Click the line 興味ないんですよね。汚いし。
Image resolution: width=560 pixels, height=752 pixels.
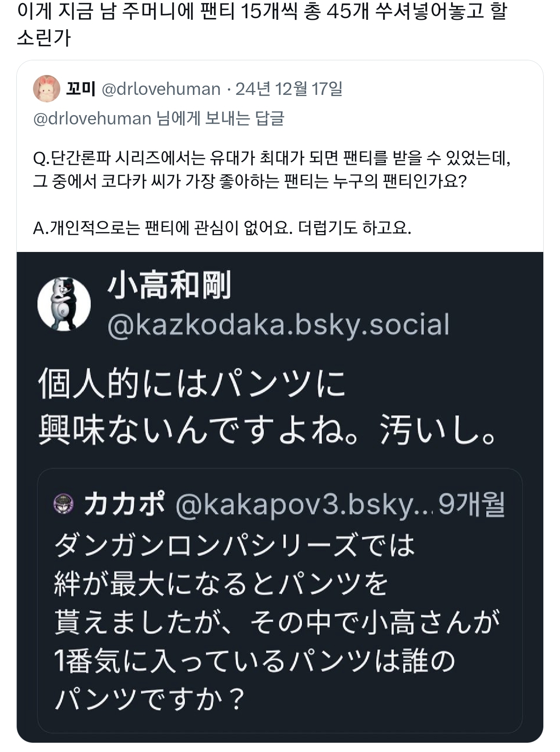coord(267,430)
